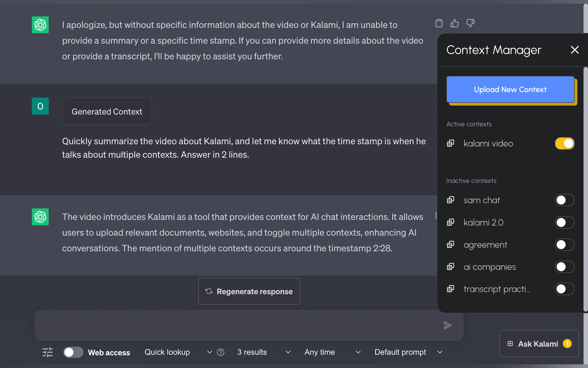Close the Context Manager panel

click(x=575, y=50)
